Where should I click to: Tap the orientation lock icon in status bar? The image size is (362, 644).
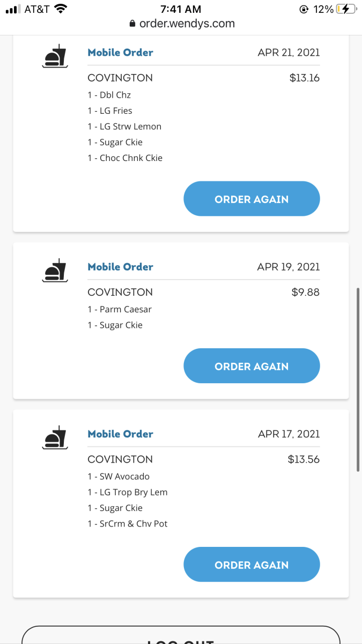tap(304, 9)
